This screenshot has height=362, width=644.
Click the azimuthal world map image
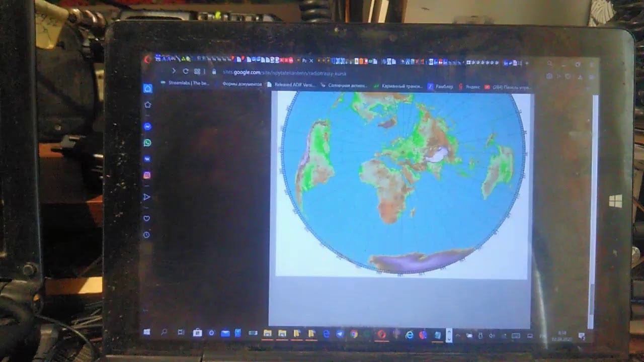pyautogui.click(x=403, y=184)
